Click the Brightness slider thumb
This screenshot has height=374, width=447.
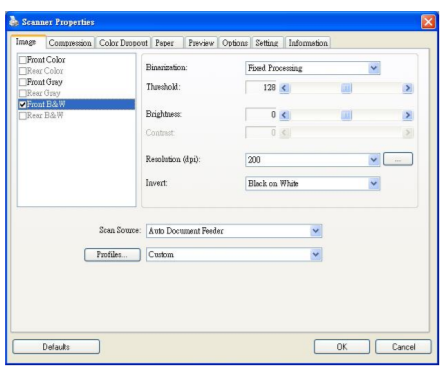click(x=346, y=115)
